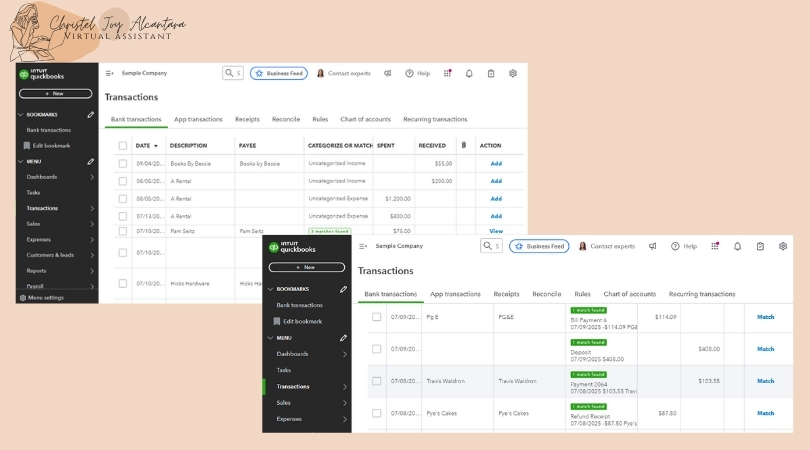Click the Business Feed button in the front window
810x450 pixels.
(x=539, y=246)
